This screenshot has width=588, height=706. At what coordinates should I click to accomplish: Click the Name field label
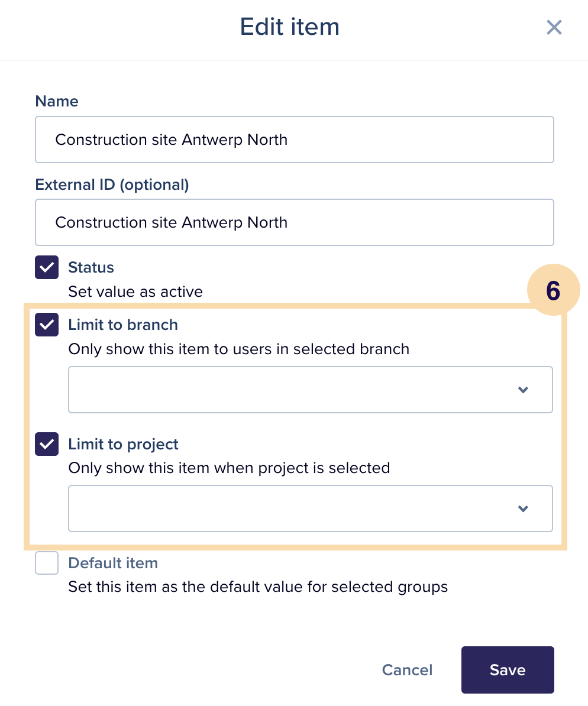coord(57,101)
